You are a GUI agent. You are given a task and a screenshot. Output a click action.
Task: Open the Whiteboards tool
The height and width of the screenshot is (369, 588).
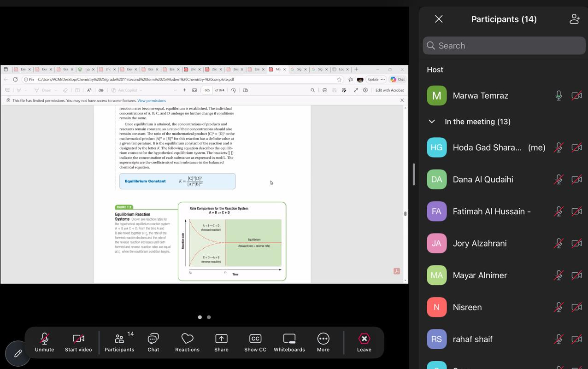pyautogui.click(x=289, y=343)
